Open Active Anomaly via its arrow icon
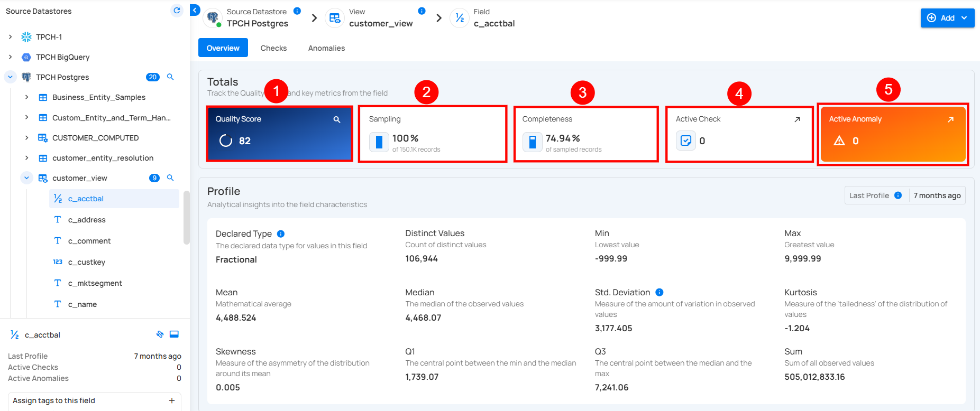This screenshot has height=411, width=980. (x=950, y=119)
